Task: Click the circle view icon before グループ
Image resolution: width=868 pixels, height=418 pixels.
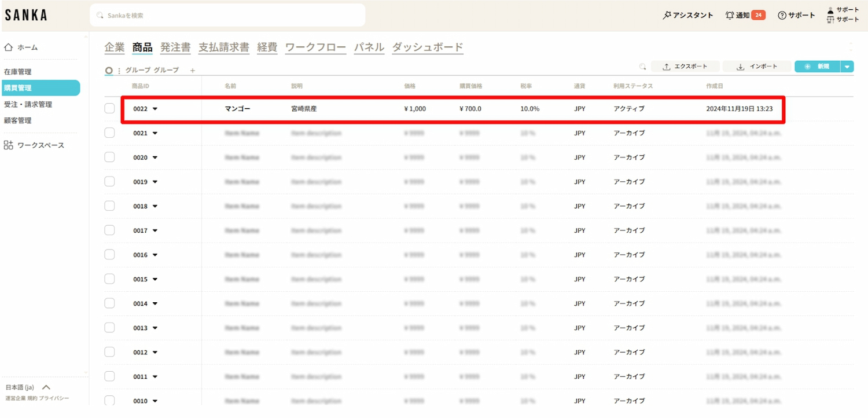Action: click(x=109, y=70)
